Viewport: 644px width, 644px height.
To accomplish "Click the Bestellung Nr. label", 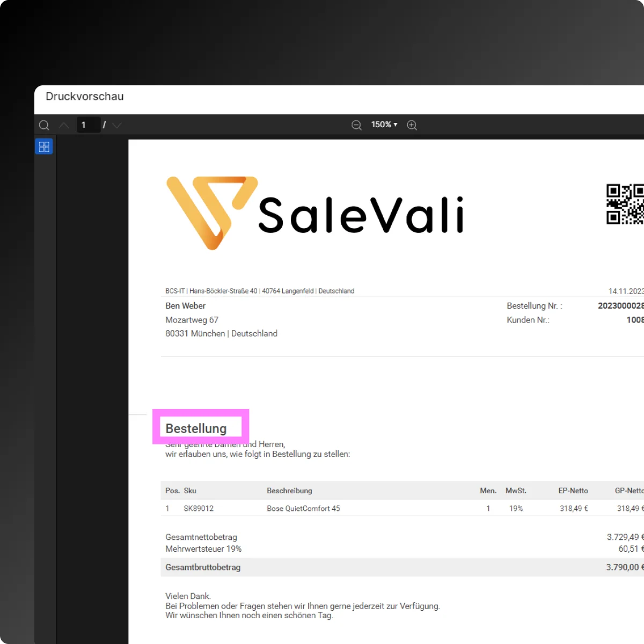I will tap(534, 306).
